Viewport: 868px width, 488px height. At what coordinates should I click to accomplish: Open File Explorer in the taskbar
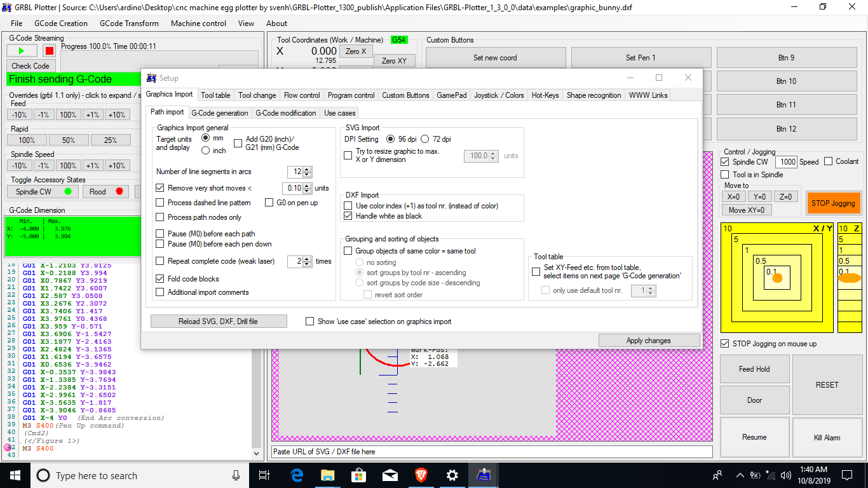[328, 475]
